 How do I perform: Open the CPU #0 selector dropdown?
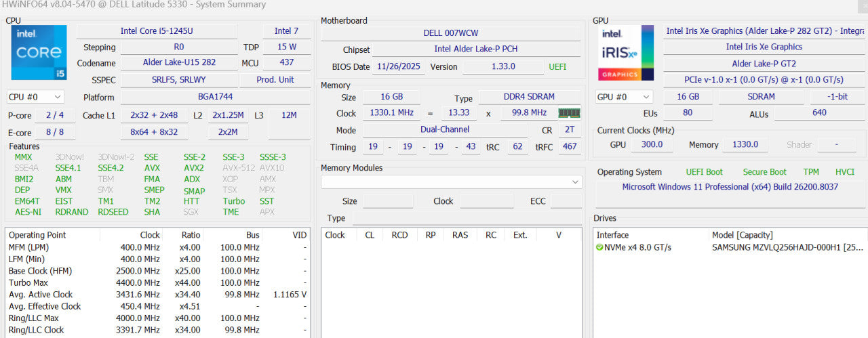[36, 97]
